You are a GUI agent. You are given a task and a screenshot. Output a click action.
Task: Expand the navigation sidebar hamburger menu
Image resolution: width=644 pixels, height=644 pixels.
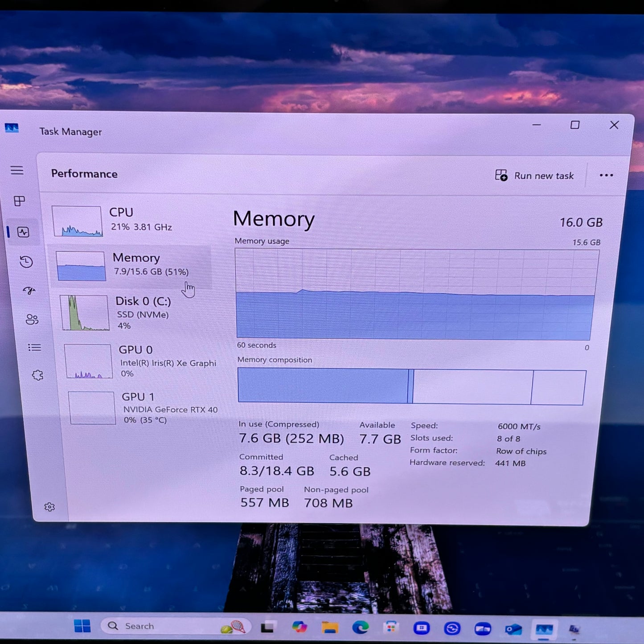click(x=17, y=170)
